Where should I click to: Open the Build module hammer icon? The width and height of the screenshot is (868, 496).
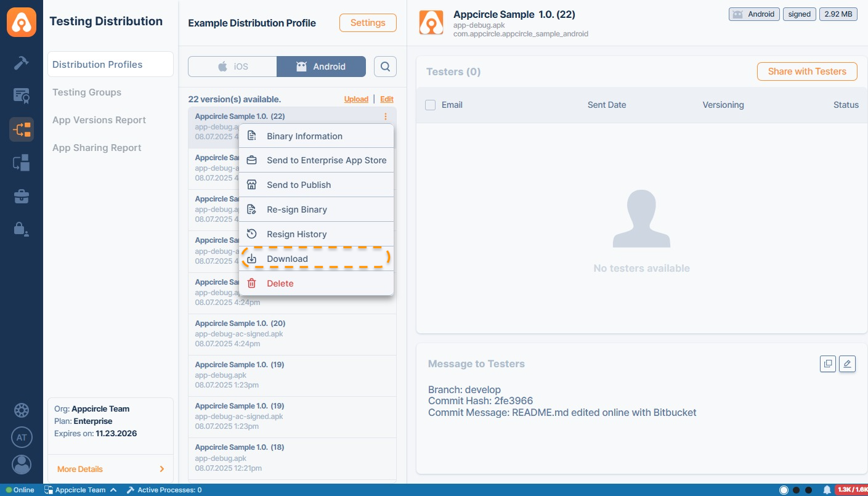coord(22,62)
